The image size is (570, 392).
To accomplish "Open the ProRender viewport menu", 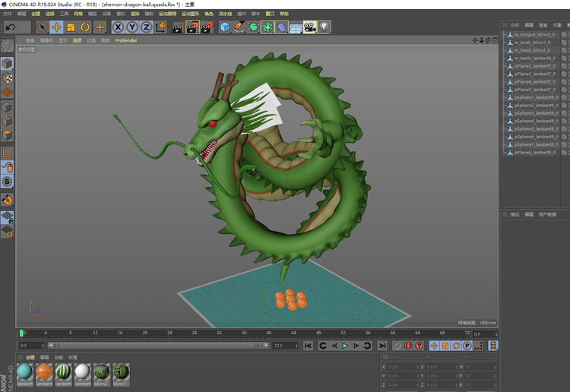I will pyautogui.click(x=126, y=40).
